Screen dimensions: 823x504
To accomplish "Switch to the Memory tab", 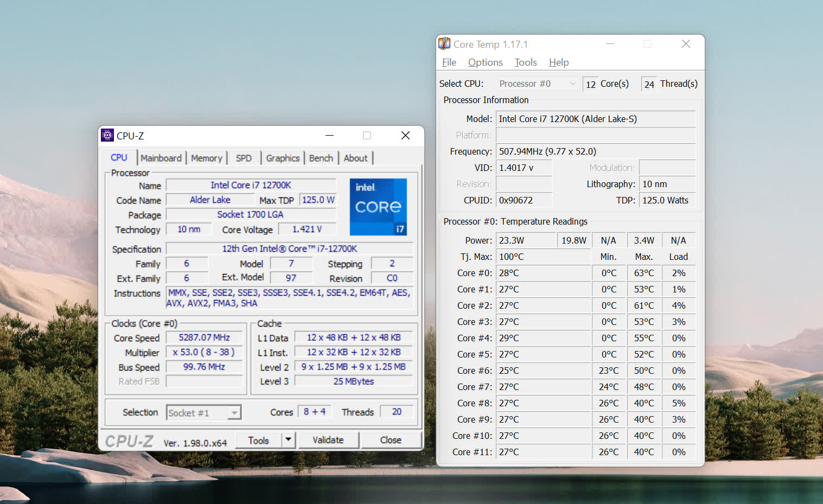I will pyautogui.click(x=206, y=158).
